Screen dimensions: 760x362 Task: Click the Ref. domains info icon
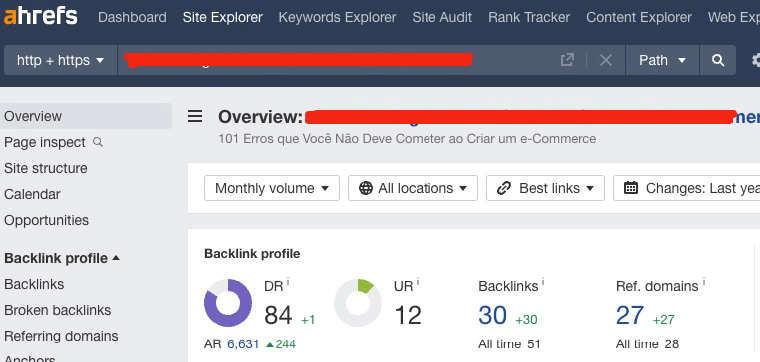pos(703,281)
